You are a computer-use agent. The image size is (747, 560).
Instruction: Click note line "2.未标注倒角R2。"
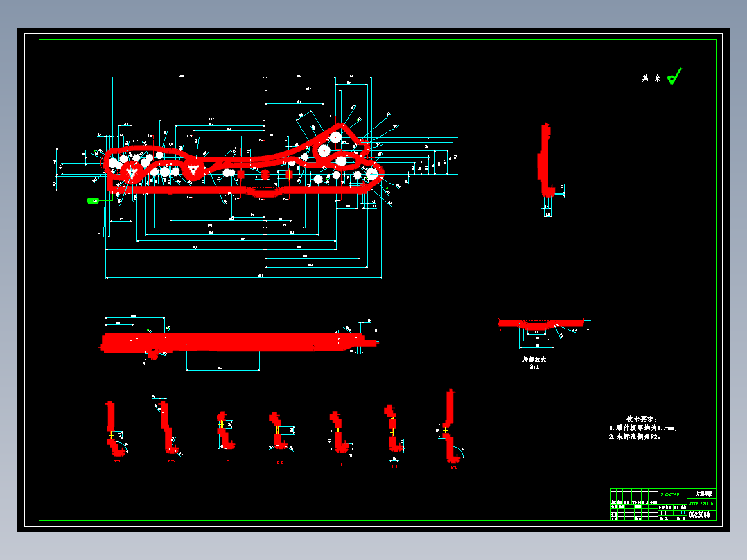coord(635,437)
